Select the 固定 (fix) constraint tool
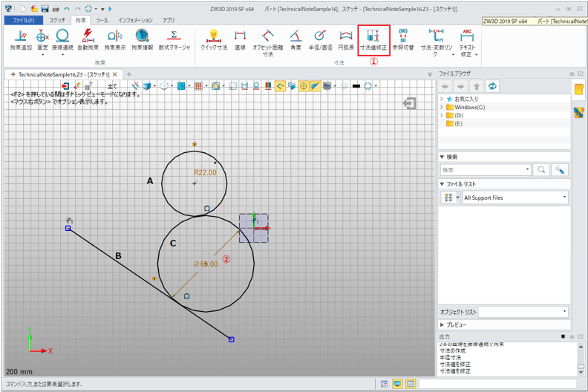The width and height of the screenshot is (588, 392). tap(42, 40)
